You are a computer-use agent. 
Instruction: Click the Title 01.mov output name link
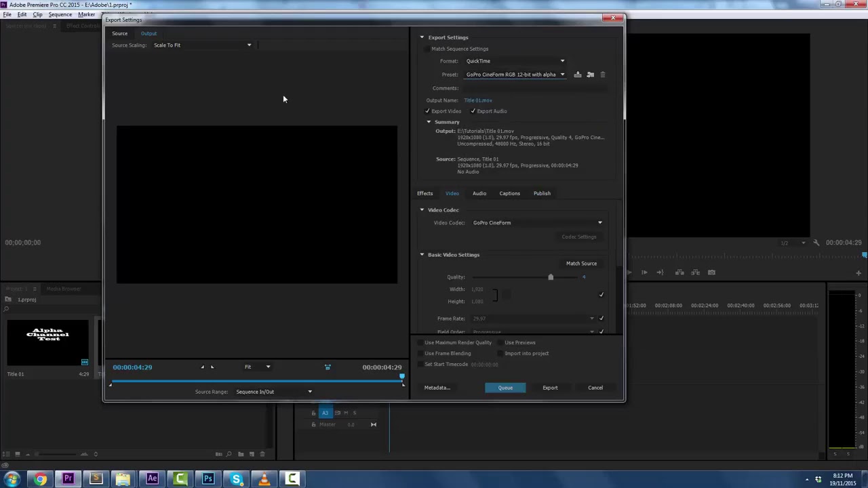[478, 100]
